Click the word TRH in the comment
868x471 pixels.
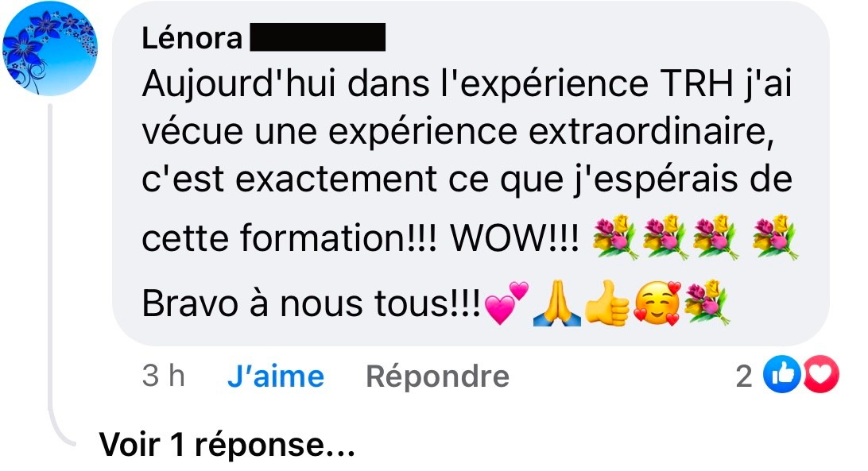(x=697, y=84)
